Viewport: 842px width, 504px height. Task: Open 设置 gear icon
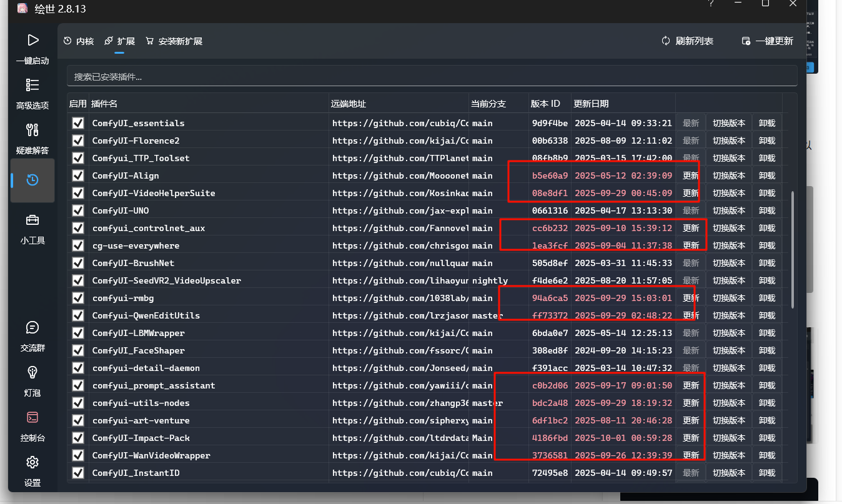click(x=32, y=462)
